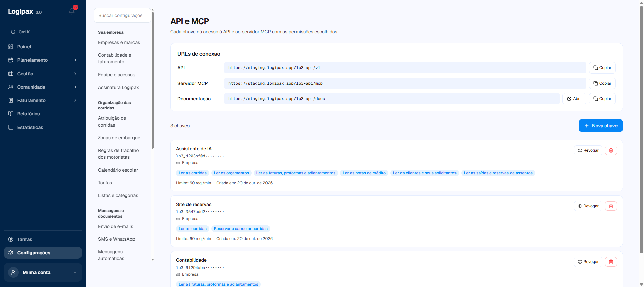
Task: Delete the Assistente de IA key
Action: pyautogui.click(x=611, y=150)
